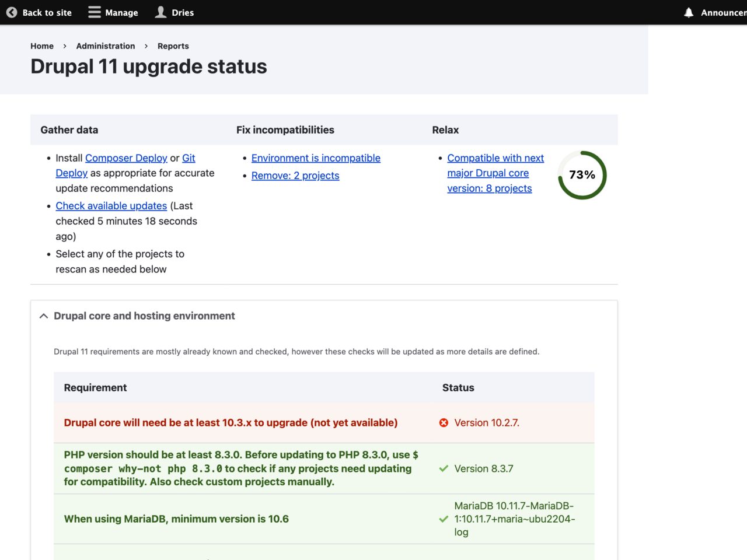Click the 73% progress ring
Viewport: 747px width, 560px height.
pos(581,174)
